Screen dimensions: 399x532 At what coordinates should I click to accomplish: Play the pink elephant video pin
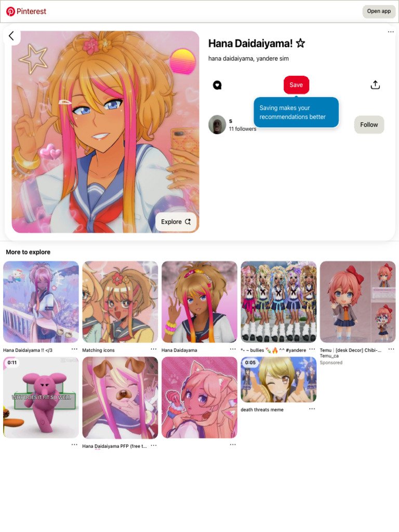(41, 397)
